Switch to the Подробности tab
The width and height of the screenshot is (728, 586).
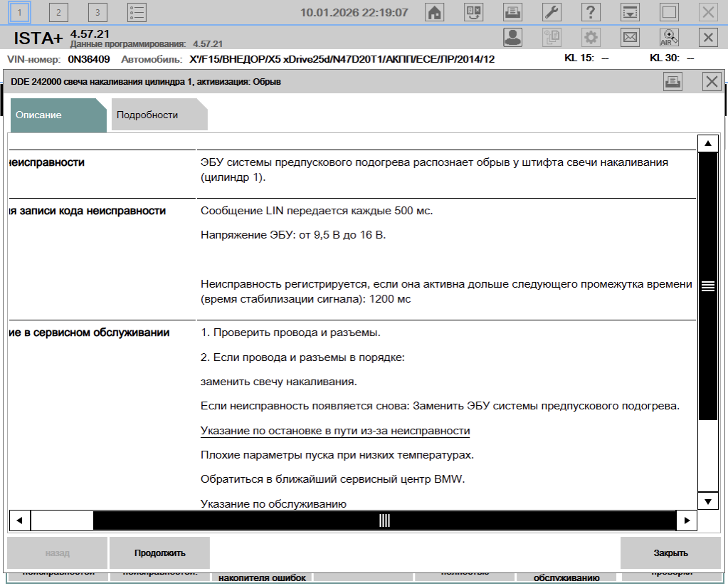tap(148, 115)
